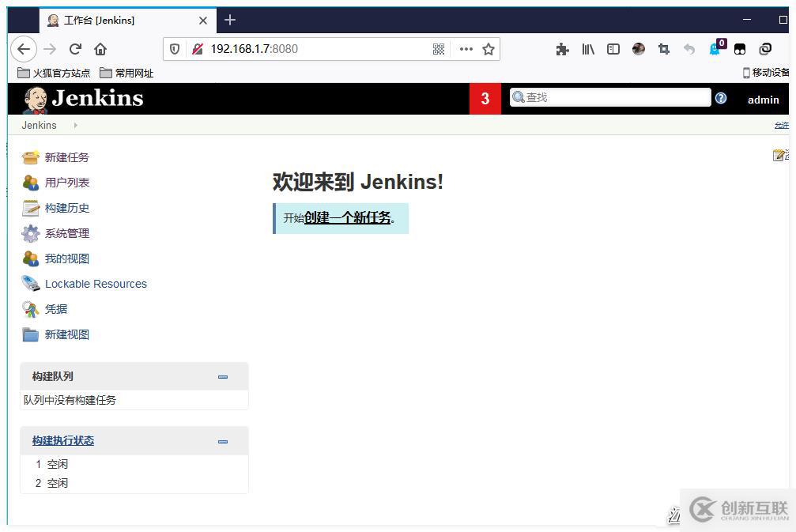Click the 新建任务 new item icon
Image resolution: width=796 pixels, height=532 pixels.
click(x=31, y=157)
